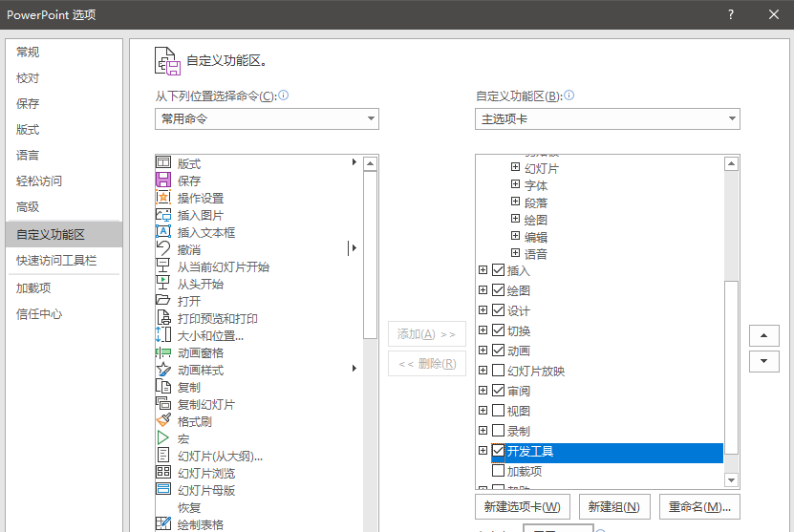Uncheck the 绘图 tab checkbox
This screenshot has width=794, height=532.
pyautogui.click(x=498, y=290)
